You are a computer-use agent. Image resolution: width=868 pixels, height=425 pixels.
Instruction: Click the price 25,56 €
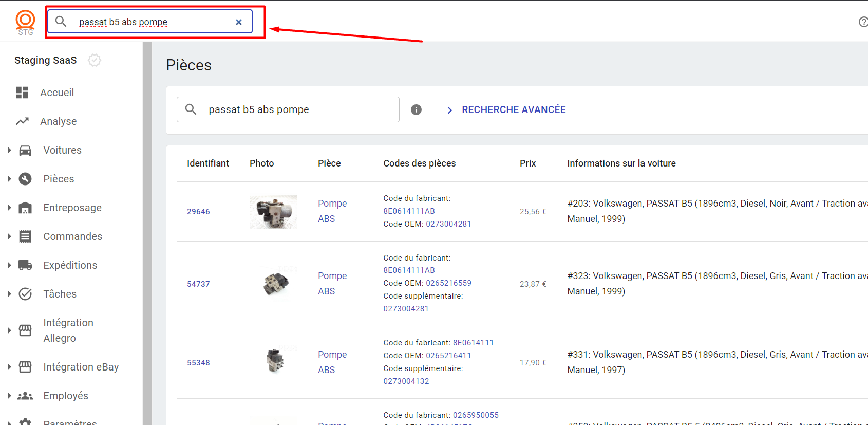pyautogui.click(x=533, y=212)
